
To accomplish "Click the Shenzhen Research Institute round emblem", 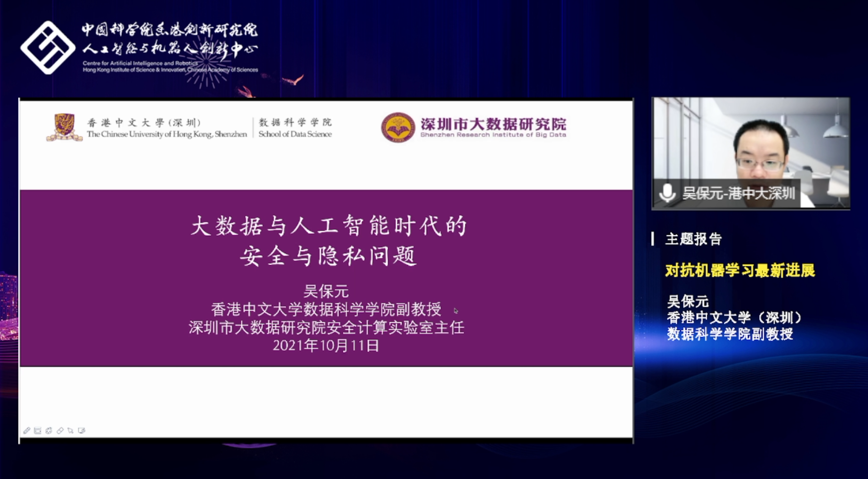I will pos(397,127).
